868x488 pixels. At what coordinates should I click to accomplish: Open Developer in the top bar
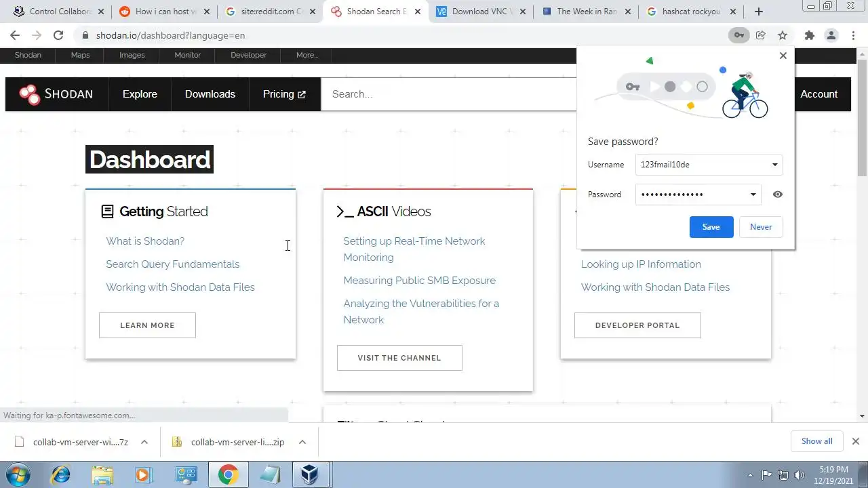[248, 55]
